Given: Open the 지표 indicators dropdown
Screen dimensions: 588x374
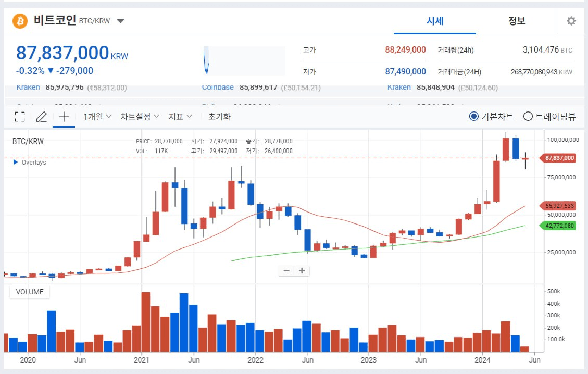Looking at the screenshot, I should pos(180,117).
